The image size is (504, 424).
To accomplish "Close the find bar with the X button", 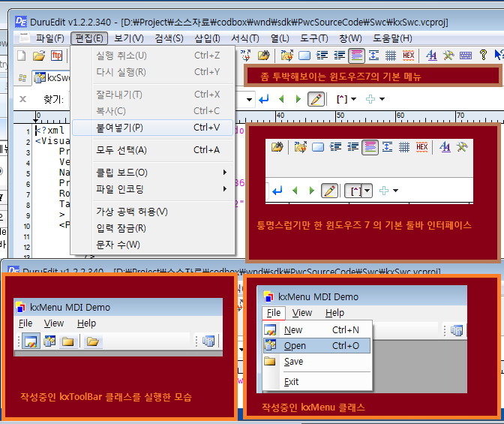I will tap(22, 99).
